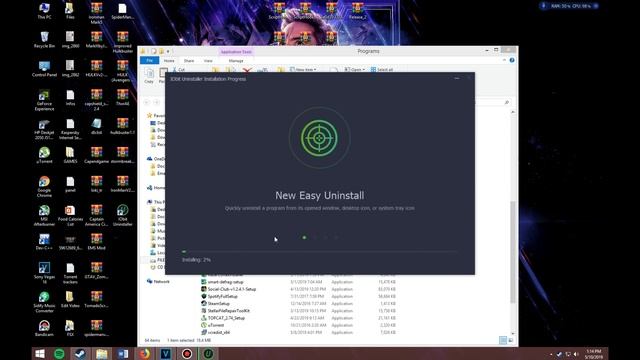The height and width of the screenshot is (360, 640).
Task: Switch explorer to large icons view
Action: (x=511, y=340)
